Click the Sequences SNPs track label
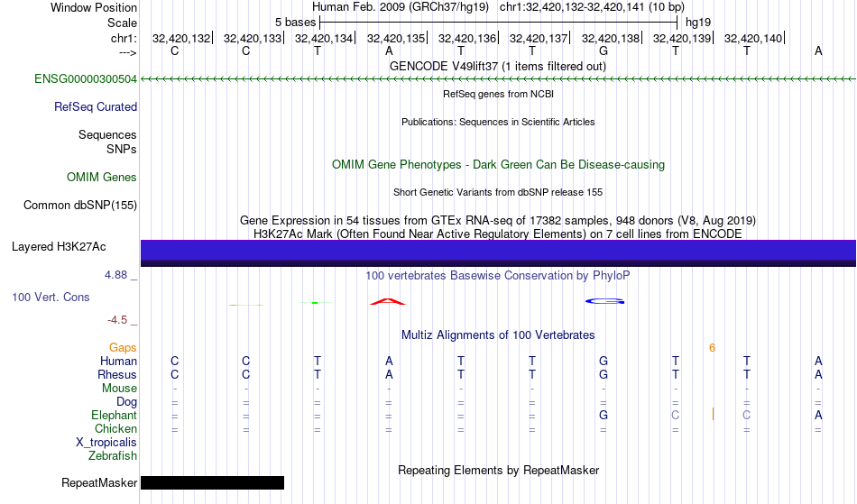Image resolution: width=857 pixels, height=504 pixels. point(107,142)
